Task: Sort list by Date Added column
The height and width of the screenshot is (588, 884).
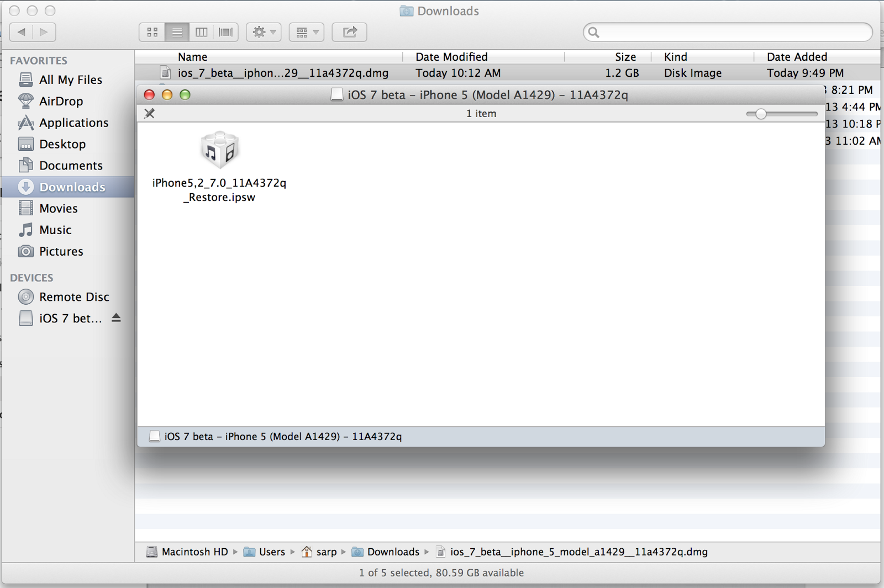Action: pyautogui.click(x=817, y=57)
